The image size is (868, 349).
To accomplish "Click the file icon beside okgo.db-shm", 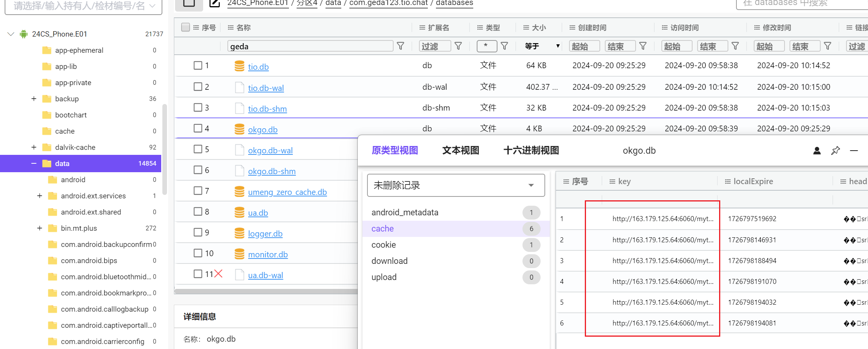I will pos(239,171).
